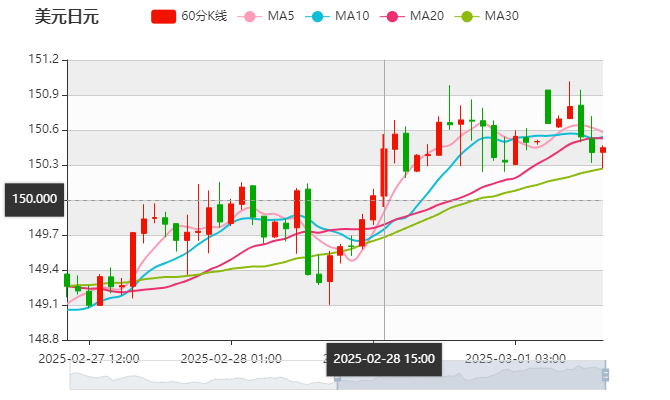Click the 2025-02-28 15:00 crosshair date label
The width and height of the screenshot is (670, 400).
pyautogui.click(x=384, y=359)
